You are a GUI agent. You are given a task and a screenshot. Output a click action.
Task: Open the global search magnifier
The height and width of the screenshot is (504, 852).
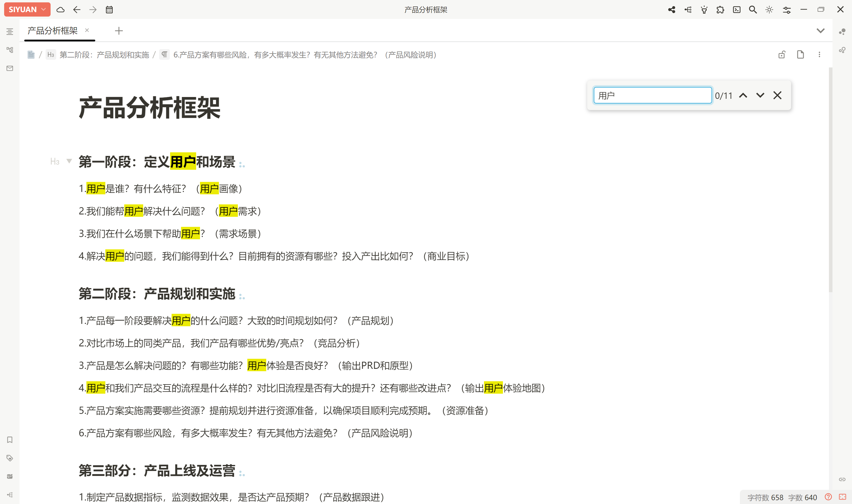pos(753,9)
